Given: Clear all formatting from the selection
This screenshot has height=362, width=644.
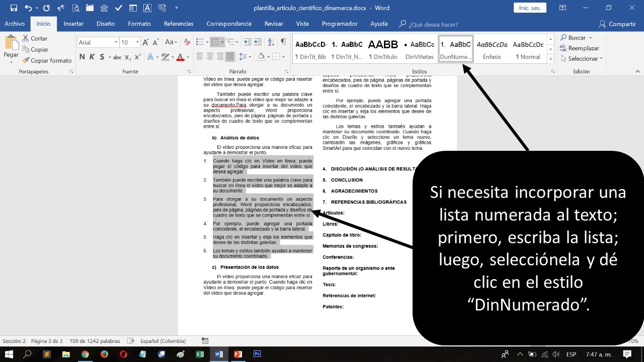Looking at the screenshot, I should 187,42.
